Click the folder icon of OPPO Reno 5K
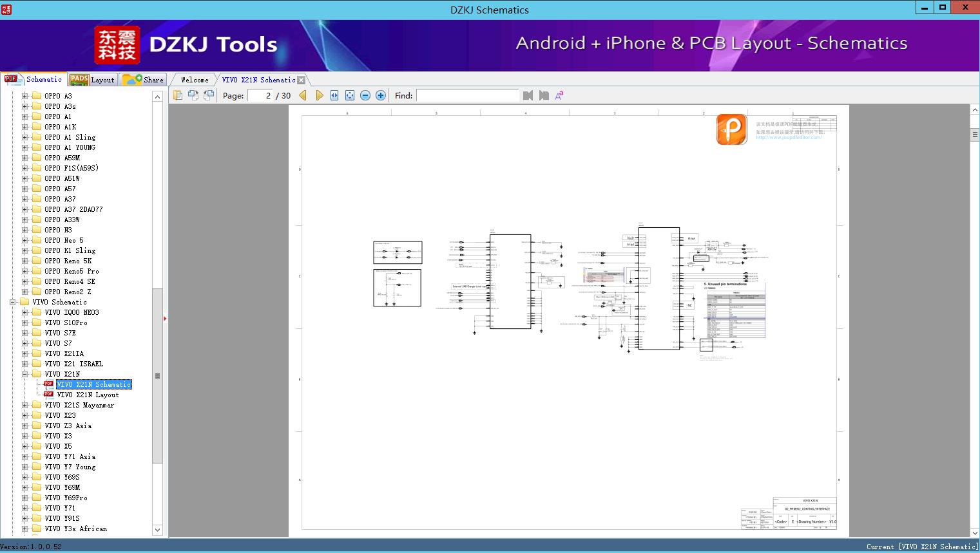The image size is (980, 553). click(37, 261)
